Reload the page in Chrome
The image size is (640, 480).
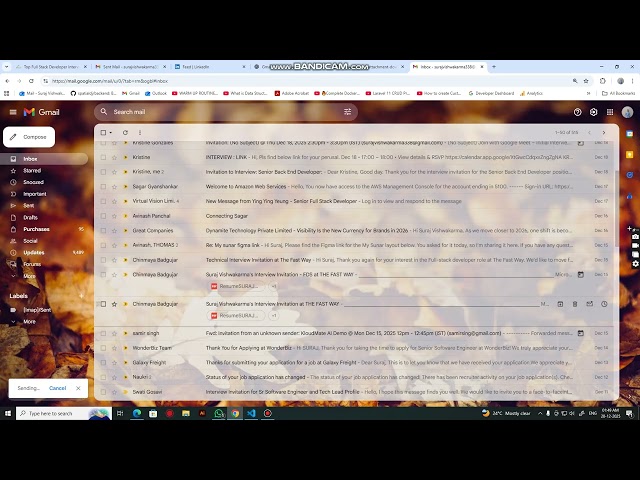click(31, 81)
